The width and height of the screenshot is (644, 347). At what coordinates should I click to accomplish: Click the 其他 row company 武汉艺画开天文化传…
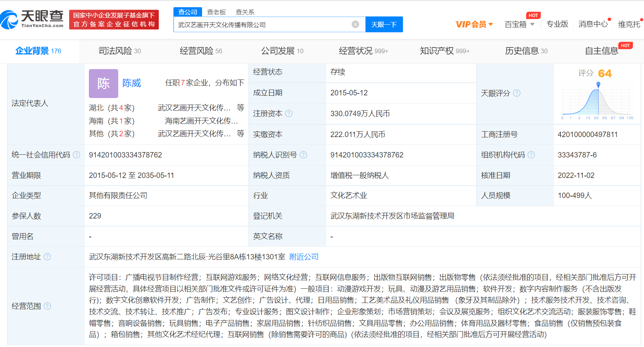pos(194,134)
